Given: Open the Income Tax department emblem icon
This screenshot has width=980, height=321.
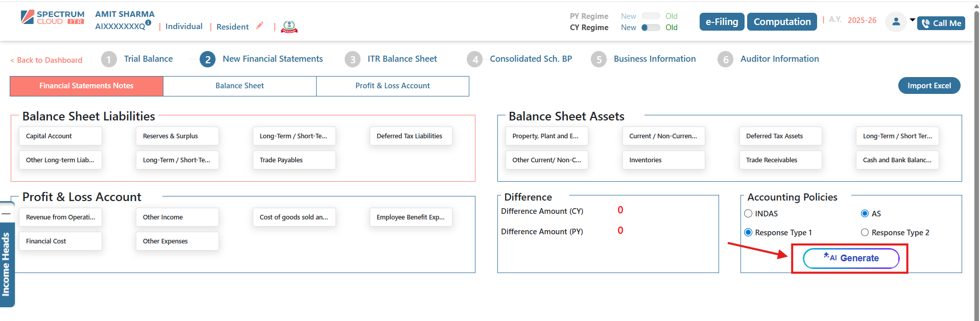Looking at the screenshot, I should 289,27.
